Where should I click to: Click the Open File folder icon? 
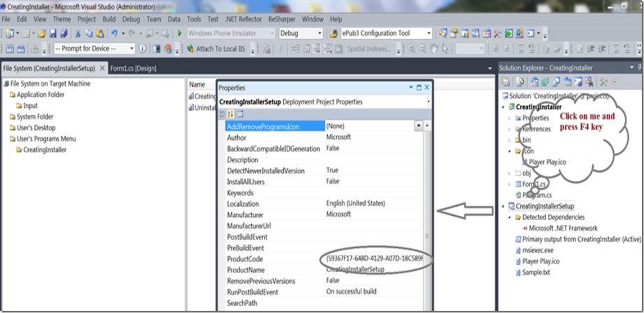42,34
